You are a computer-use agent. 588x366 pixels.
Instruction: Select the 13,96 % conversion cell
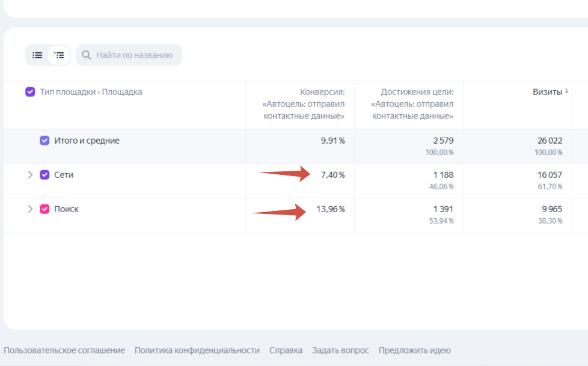[x=329, y=209]
